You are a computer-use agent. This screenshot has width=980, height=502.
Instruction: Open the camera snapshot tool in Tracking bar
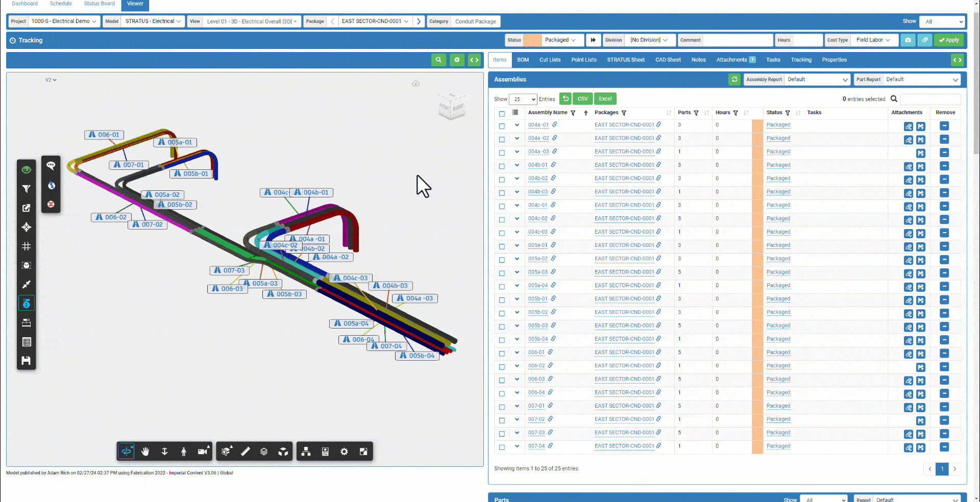(x=908, y=40)
